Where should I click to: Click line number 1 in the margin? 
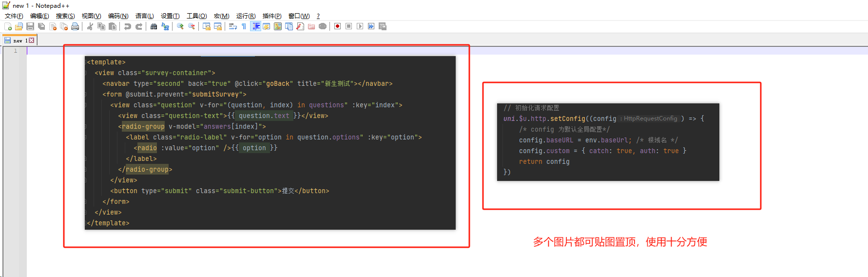pos(16,51)
